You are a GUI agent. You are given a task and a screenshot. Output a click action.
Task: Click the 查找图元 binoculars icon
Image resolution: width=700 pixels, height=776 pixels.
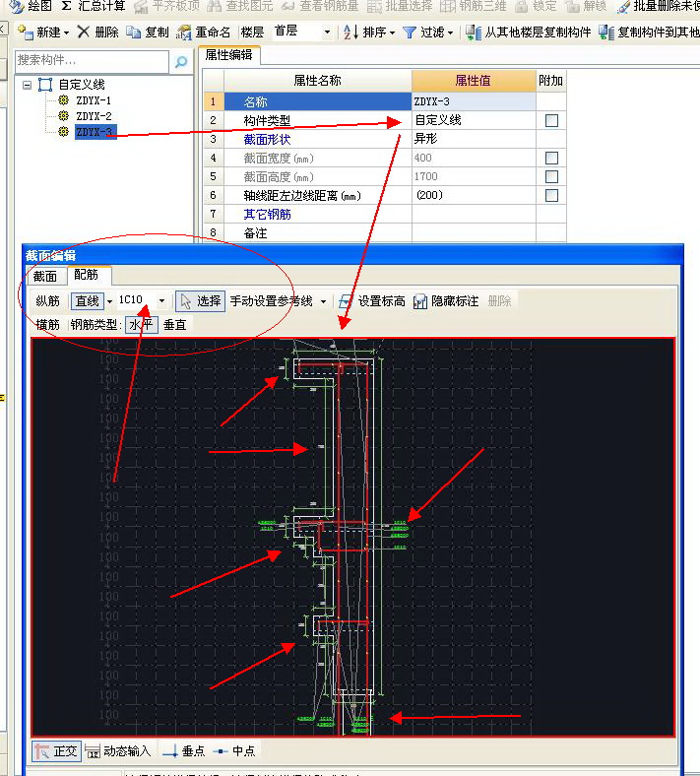coord(215,7)
